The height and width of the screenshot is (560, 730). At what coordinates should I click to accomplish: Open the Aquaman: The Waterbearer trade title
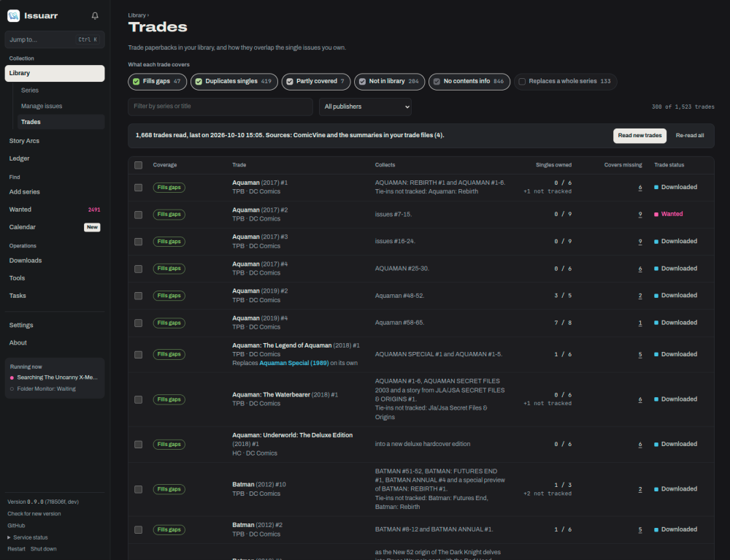[x=271, y=395]
